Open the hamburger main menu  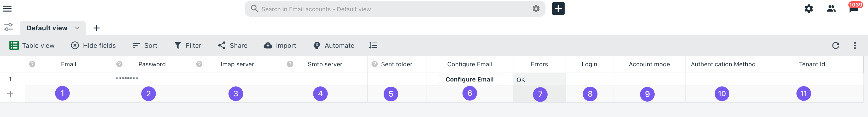[x=7, y=9]
